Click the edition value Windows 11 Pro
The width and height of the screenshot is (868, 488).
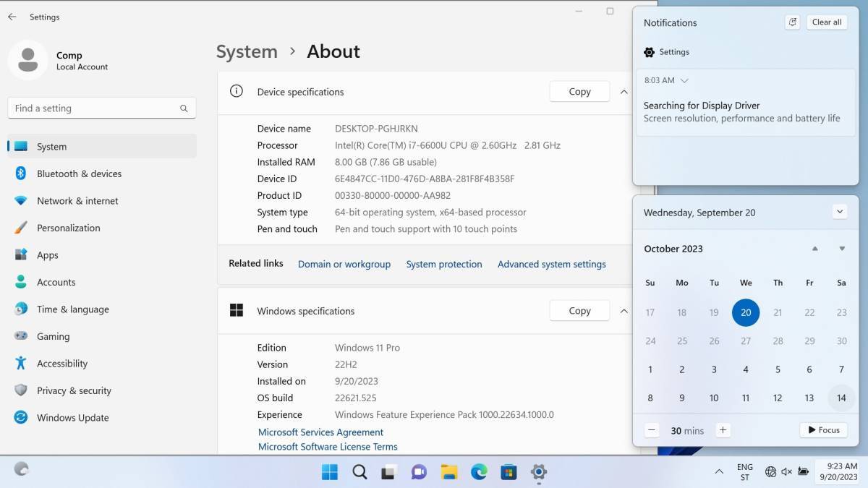pyautogui.click(x=367, y=348)
